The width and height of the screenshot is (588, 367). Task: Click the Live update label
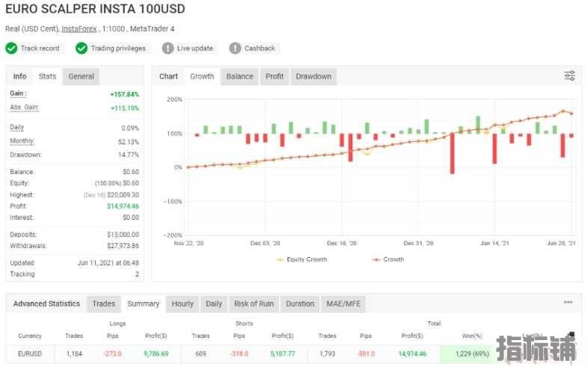pos(195,49)
